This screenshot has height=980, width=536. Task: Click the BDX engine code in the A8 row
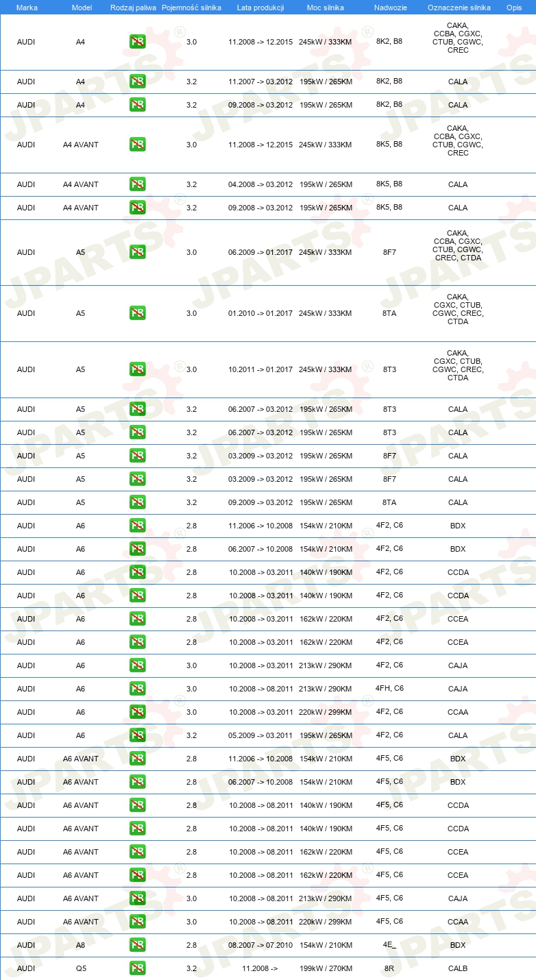click(458, 945)
